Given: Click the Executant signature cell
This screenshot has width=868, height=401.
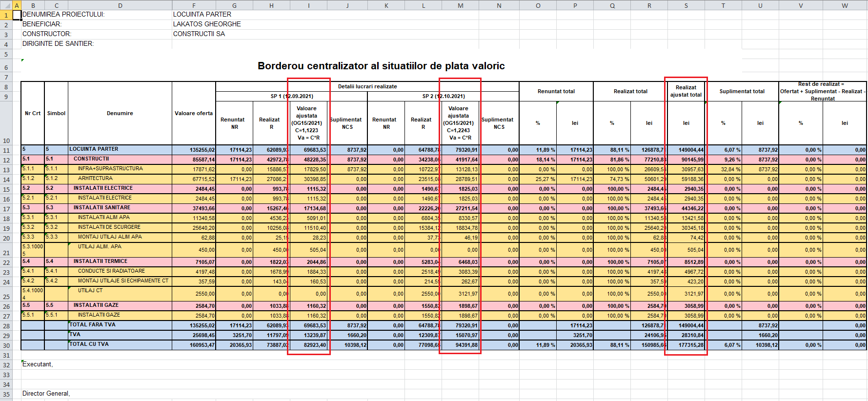Looking at the screenshot, I should 38,364.
